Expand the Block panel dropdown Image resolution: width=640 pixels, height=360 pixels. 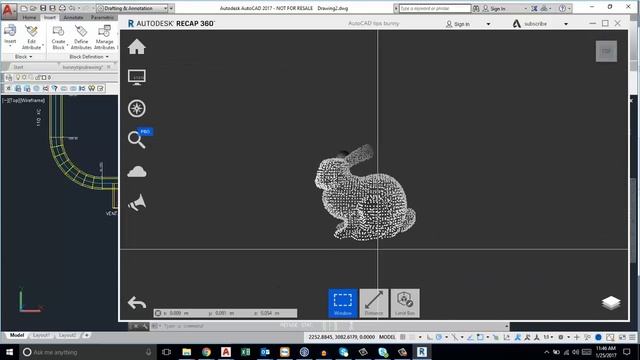23,57
